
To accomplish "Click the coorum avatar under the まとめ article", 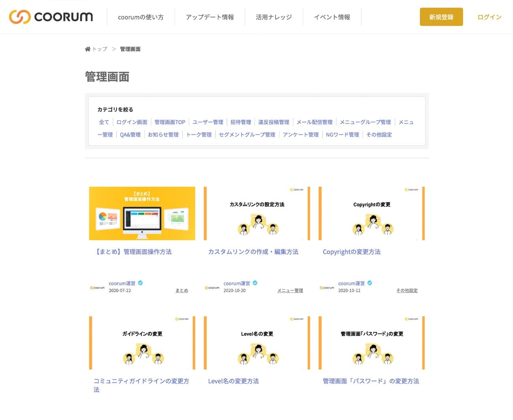I will pos(98,288).
